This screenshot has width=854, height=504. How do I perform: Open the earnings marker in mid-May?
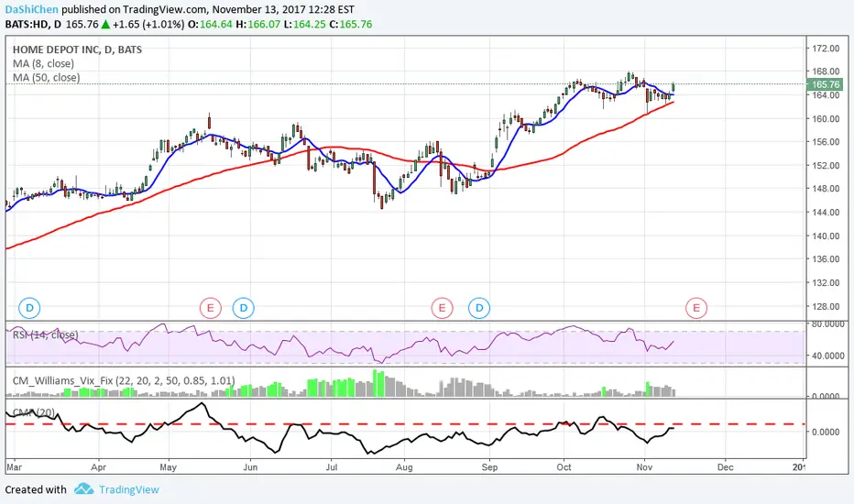[210, 309]
